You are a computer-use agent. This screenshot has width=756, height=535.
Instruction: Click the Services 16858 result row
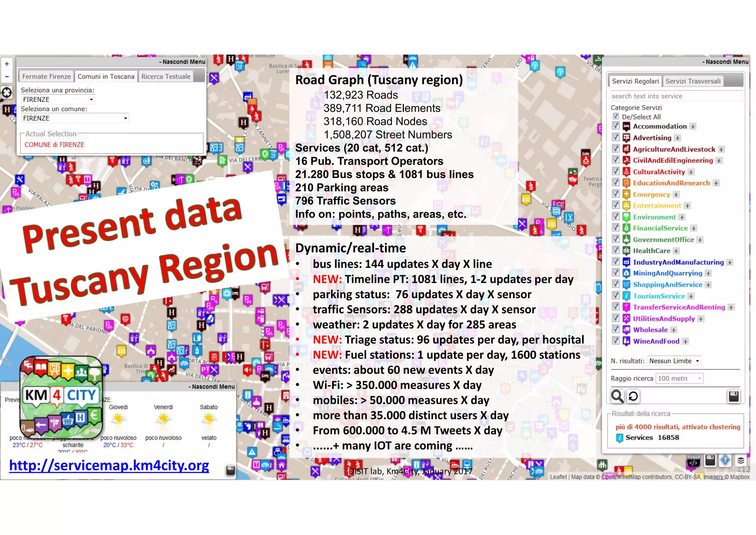click(648, 437)
